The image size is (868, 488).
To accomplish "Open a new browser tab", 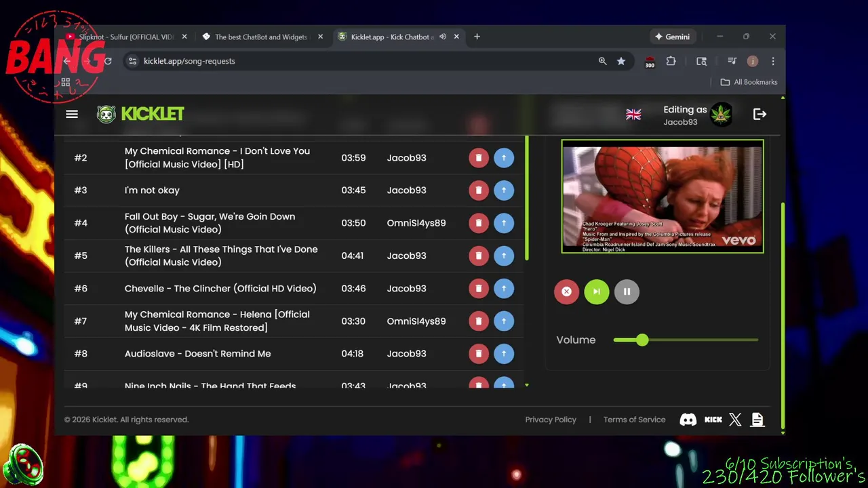I will click(x=477, y=37).
